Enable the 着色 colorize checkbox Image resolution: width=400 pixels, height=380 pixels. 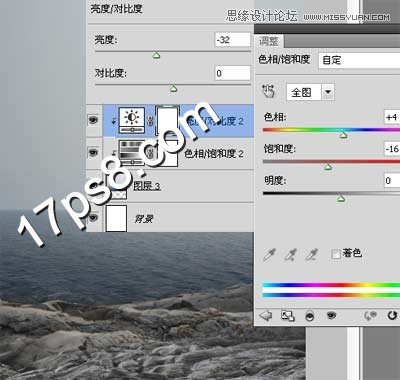336,255
